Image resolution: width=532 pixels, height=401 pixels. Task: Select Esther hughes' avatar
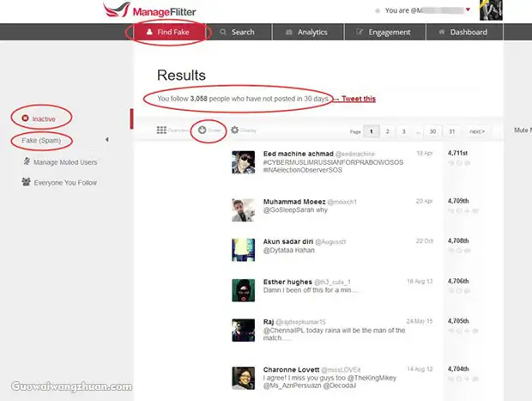coord(244,290)
